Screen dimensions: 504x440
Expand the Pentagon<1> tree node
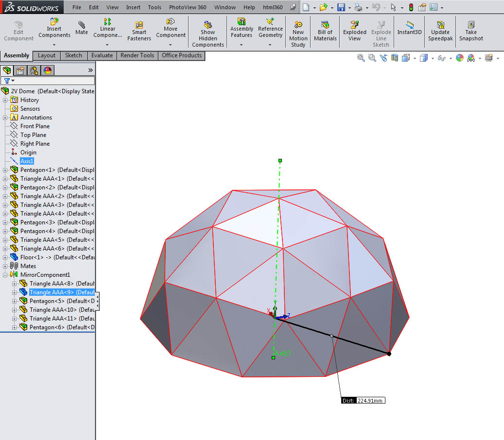tap(5, 170)
